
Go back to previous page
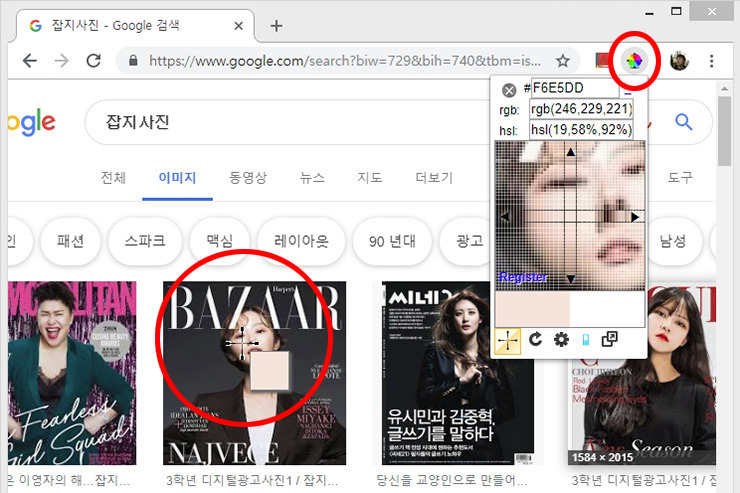click(x=30, y=61)
